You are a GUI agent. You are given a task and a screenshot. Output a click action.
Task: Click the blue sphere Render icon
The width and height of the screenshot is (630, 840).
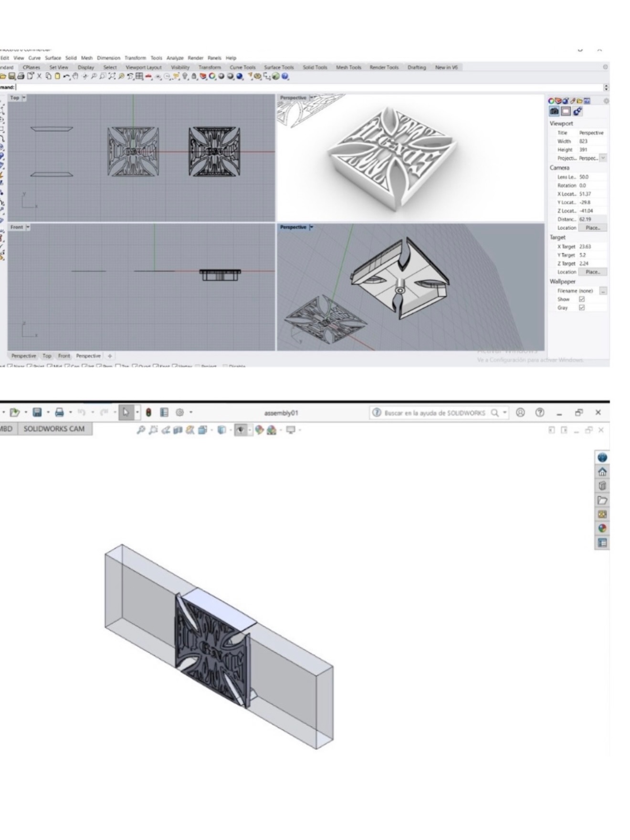tap(240, 76)
